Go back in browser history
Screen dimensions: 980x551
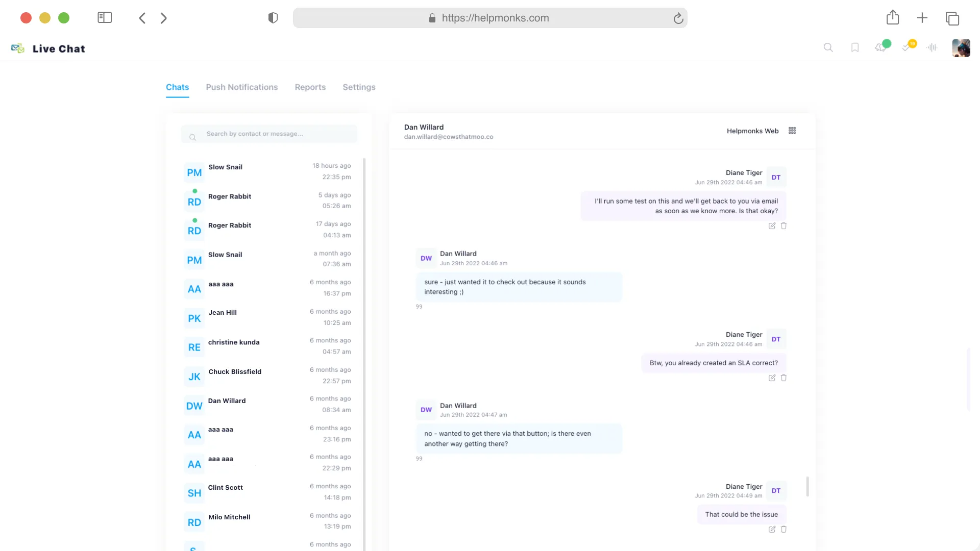(142, 18)
